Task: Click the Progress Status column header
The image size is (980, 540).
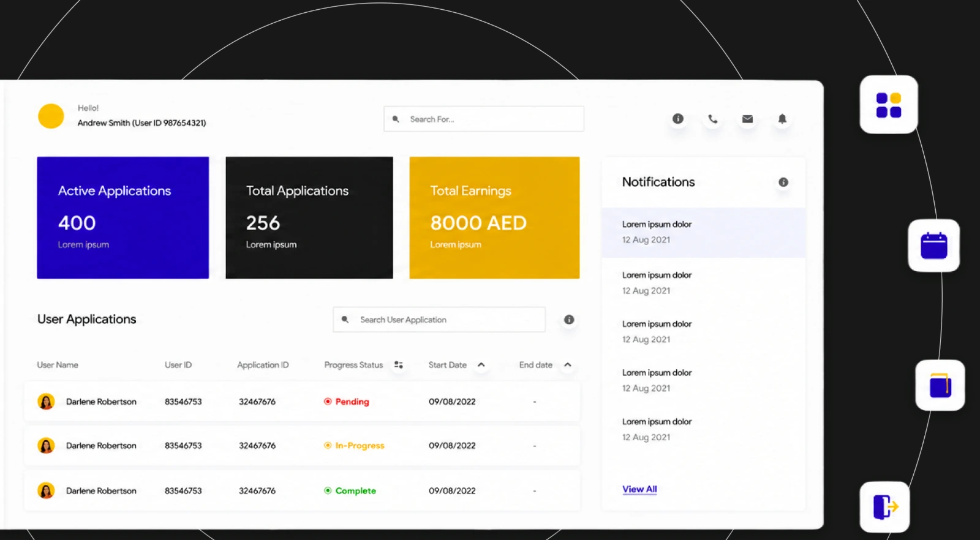Action: pyautogui.click(x=353, y=365)
